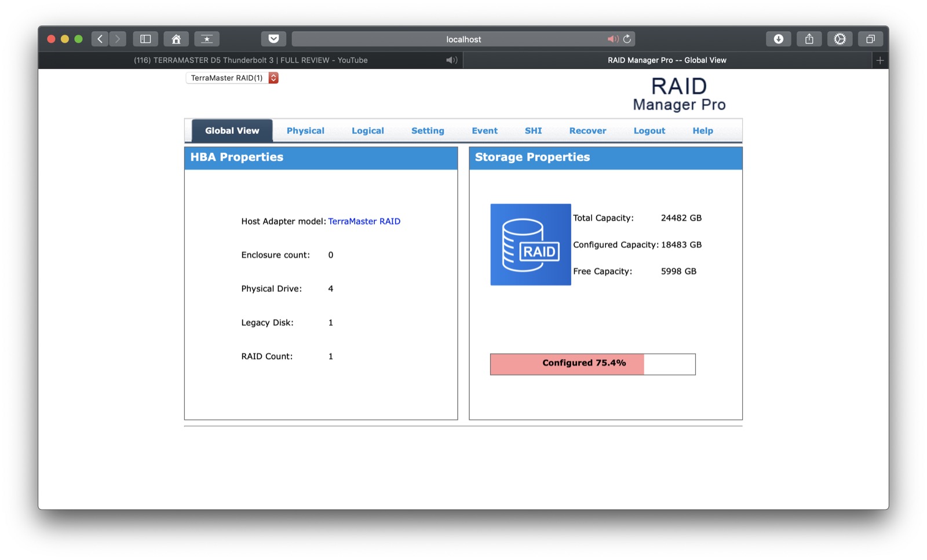The height and width of the screenshot is (560, 927).
Task: Click the Total Capacity label
Action: [x=603, y=218]
